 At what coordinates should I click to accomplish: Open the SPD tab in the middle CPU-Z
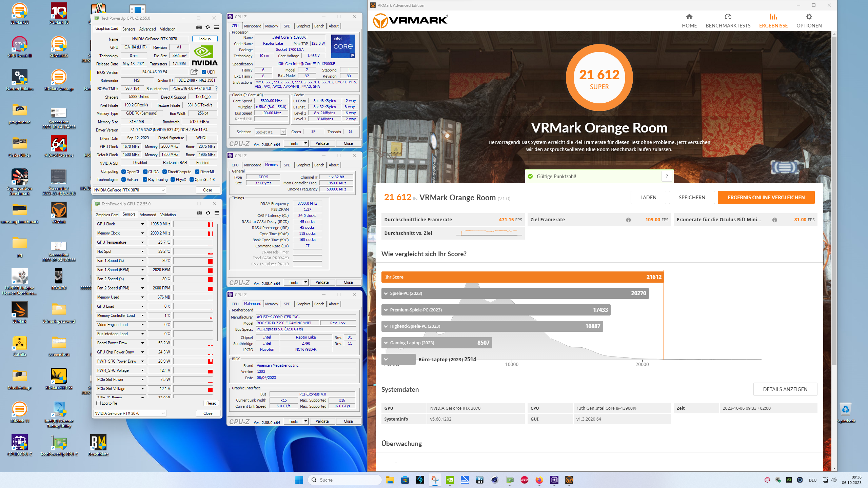(287, 165)
